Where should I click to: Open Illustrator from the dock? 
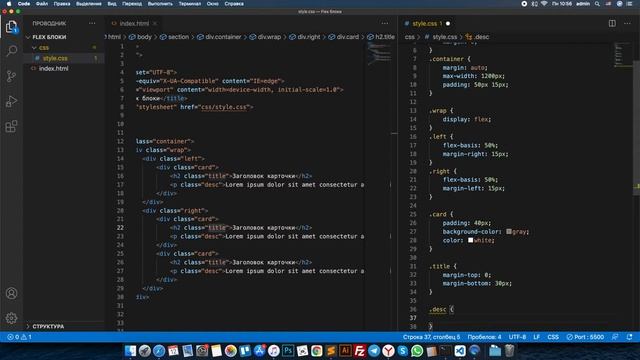pyautogui.click(x=345, y=351)
